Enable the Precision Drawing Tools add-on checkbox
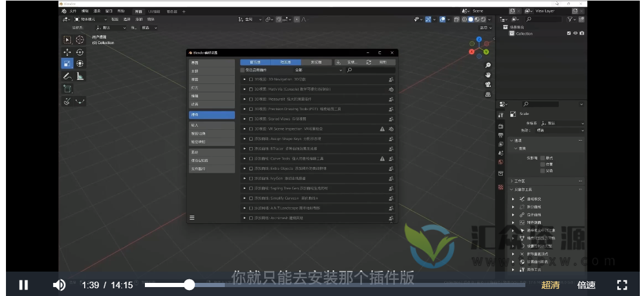Screen dimensions: 644x296 pos(251,109)
